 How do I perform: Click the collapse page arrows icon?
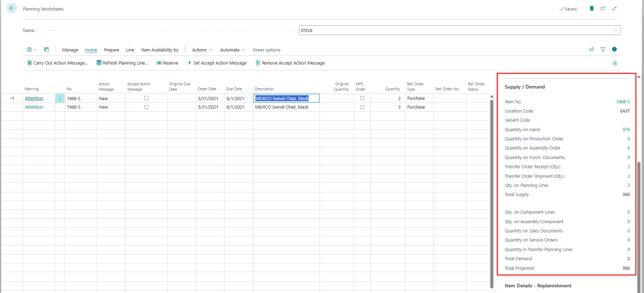point(614,9)
